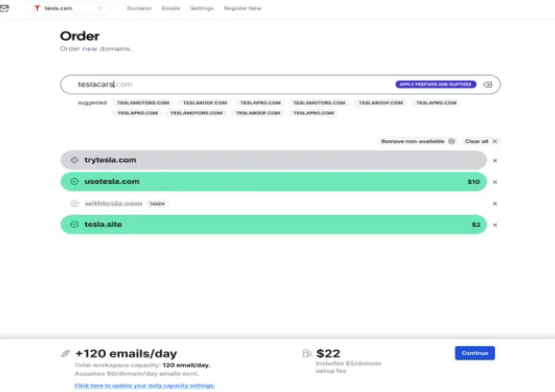Click the $2 price on tesla.site

(476, 225)
